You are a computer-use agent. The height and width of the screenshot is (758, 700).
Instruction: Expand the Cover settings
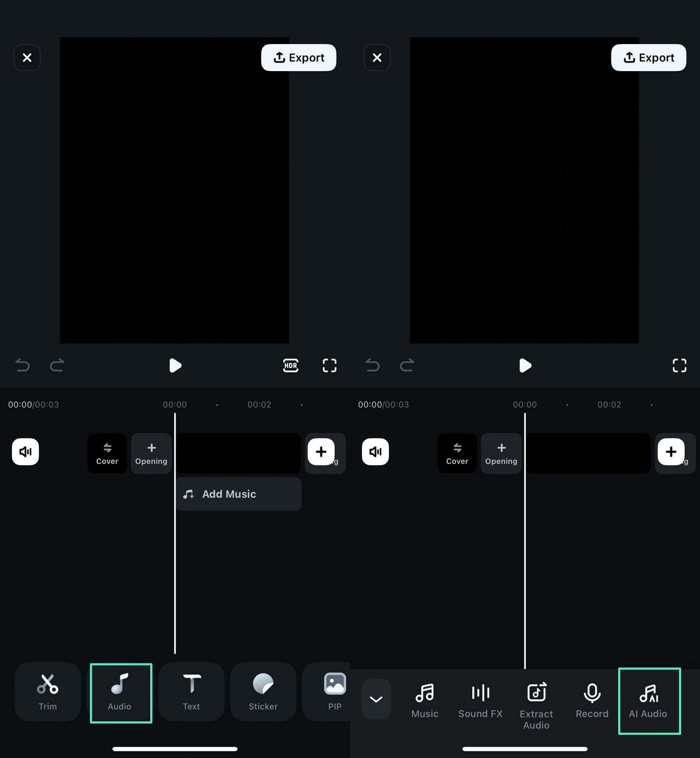click(x=107, y=453)
